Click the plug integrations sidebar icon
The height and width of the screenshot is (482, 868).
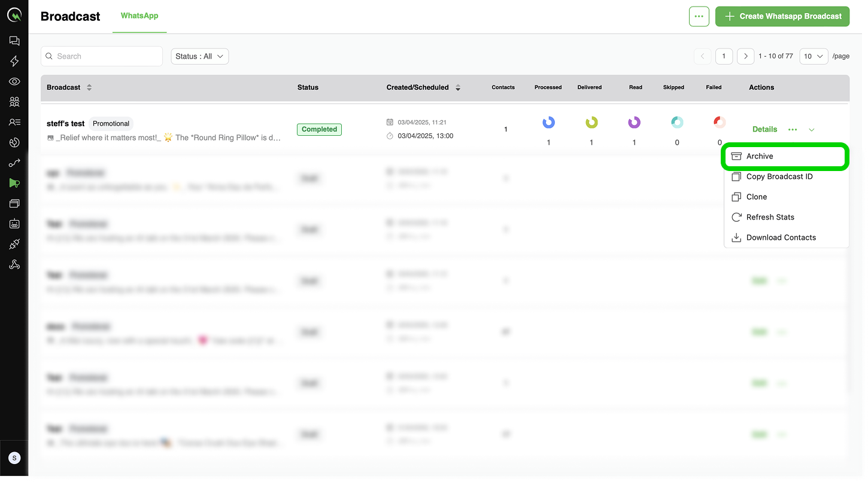(x=14, y=244)
